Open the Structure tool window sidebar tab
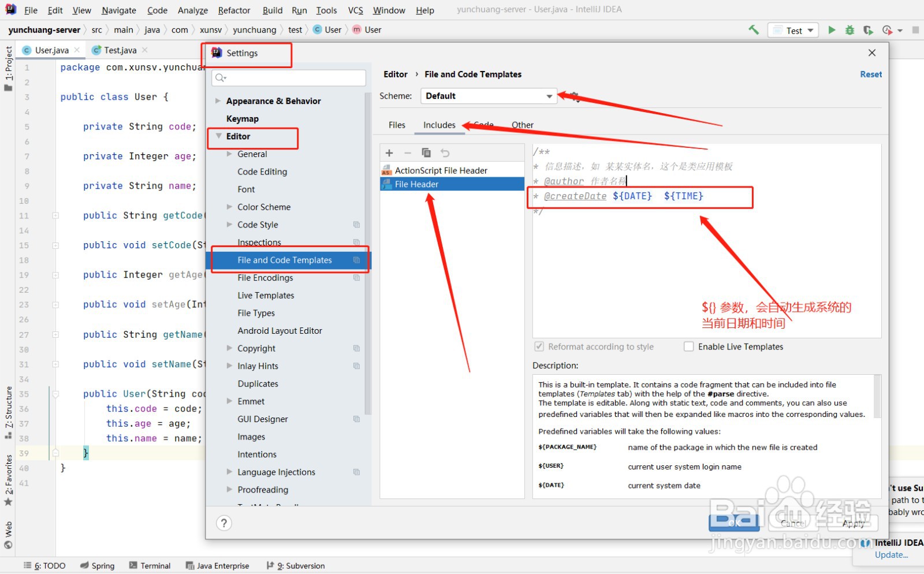The image size is (924, 574). [8, 412]
